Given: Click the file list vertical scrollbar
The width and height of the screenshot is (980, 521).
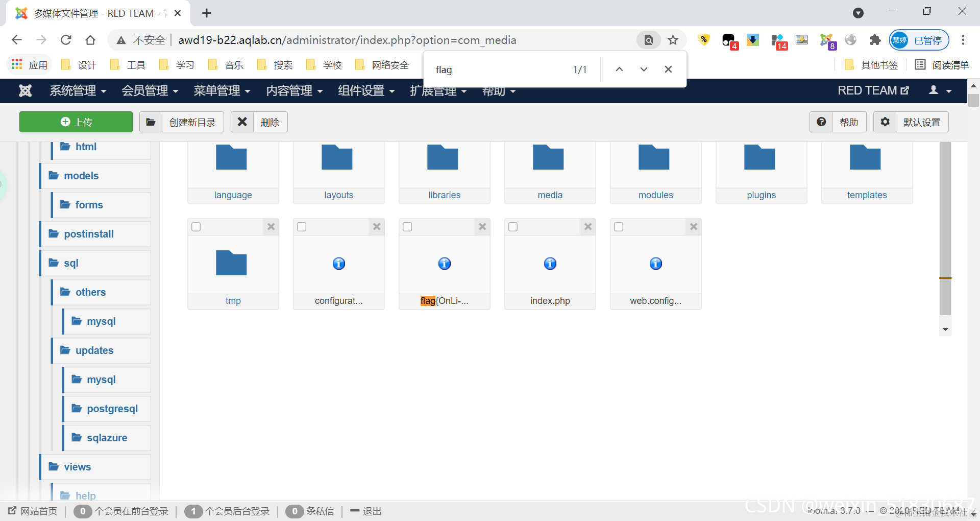Looking at the screenshot, I should click(945, 229).
